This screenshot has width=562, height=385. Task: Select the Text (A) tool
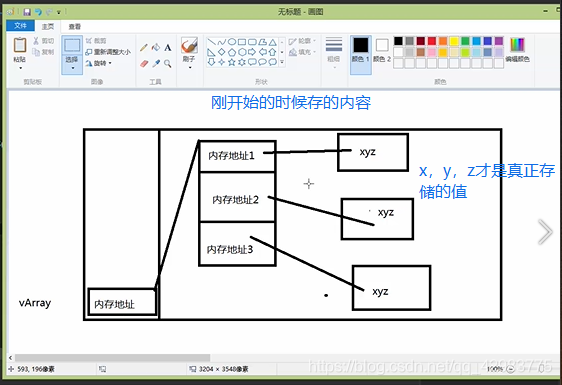click(168, 47)
